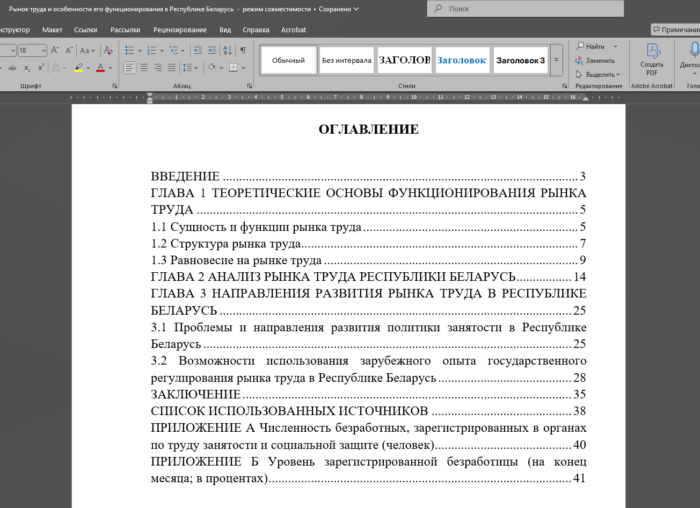Click the Найти search button
The width and height of the screenshot is (700, 508).
pyautogui.click(x=591, y=46)
